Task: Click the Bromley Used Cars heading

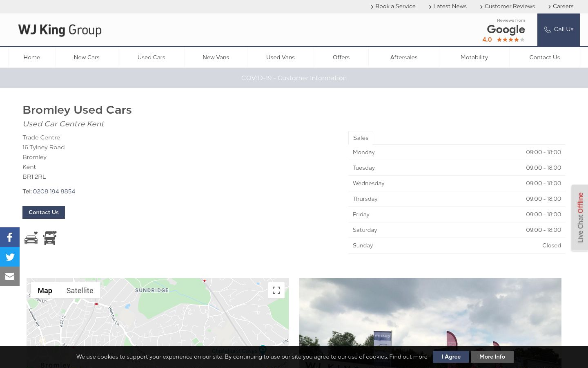Action: (77, 110)
